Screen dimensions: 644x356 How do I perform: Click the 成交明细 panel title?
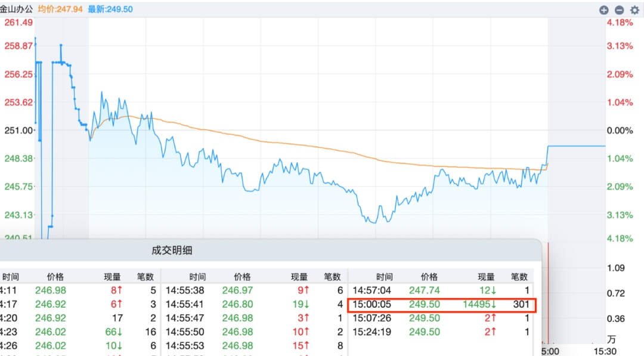coord(172,250)
